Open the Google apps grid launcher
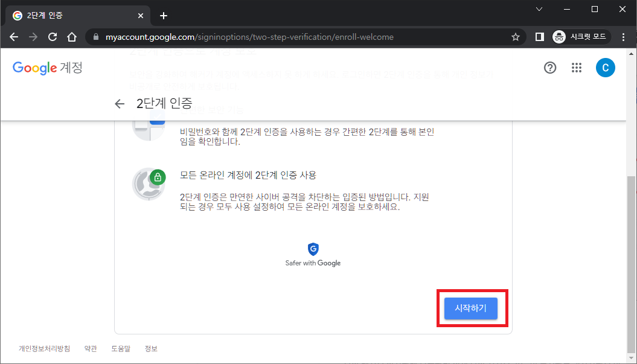The height and width of the screenshot is (364, 637). click(577, 68)
